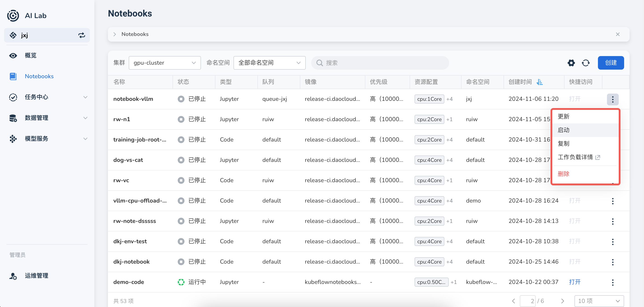The height and width of the screenshot is (307, 644).
Task: Open actions menu for rw-note-dsssss row
Action: coord(613,221)
